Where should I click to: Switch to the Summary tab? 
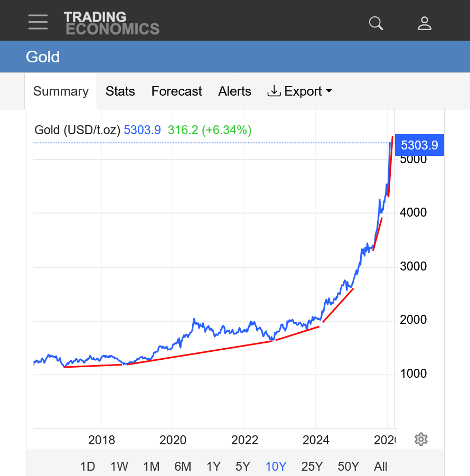click(x=61, y=91)
